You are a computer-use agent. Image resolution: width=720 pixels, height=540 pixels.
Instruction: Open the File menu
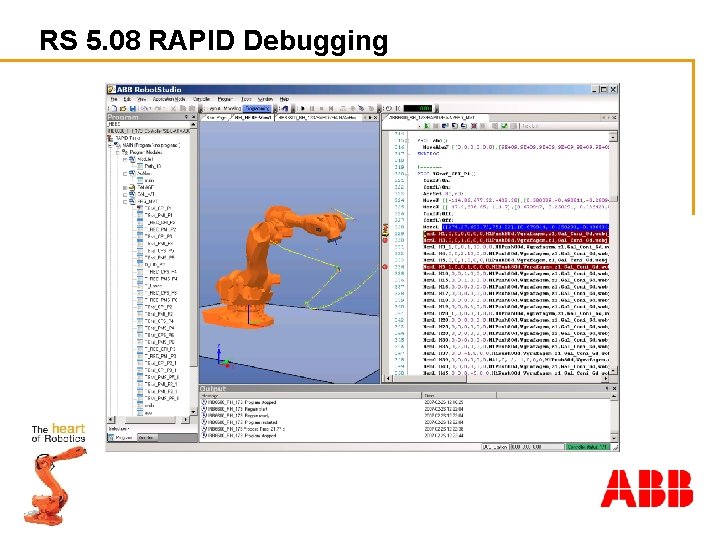pos(113,99)
